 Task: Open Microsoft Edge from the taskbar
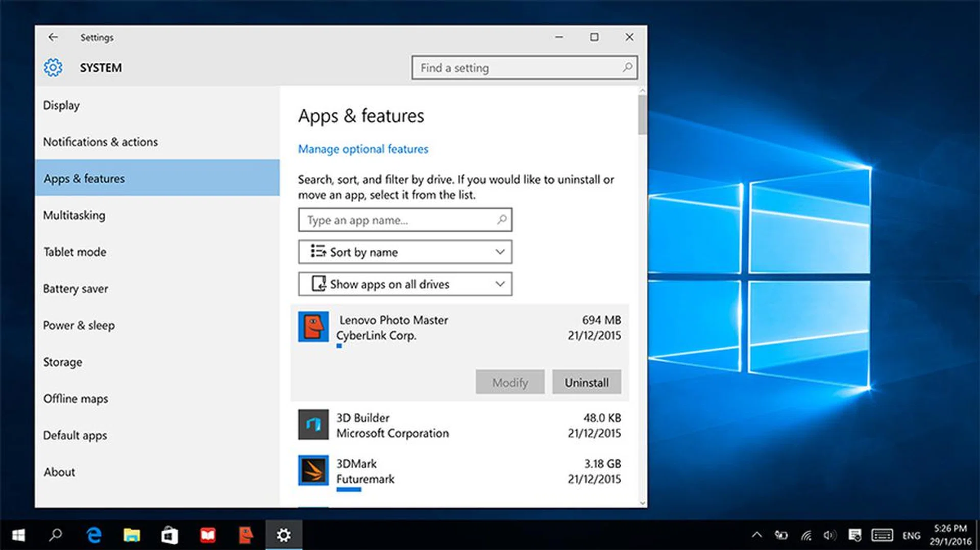pyautogui.click(x=94, y=535)
